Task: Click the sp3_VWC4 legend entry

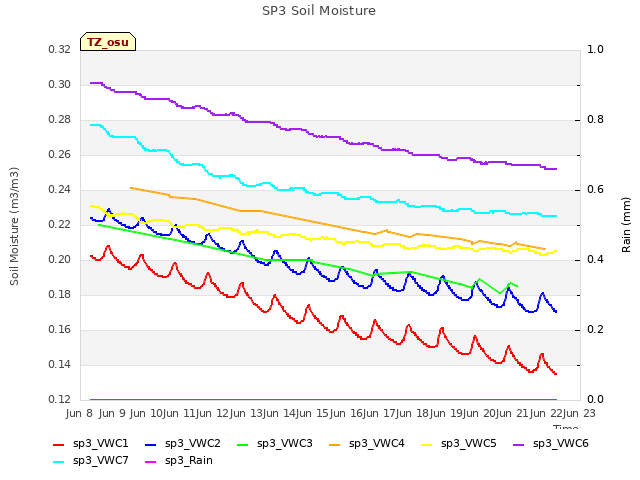Action: (367, 444)
